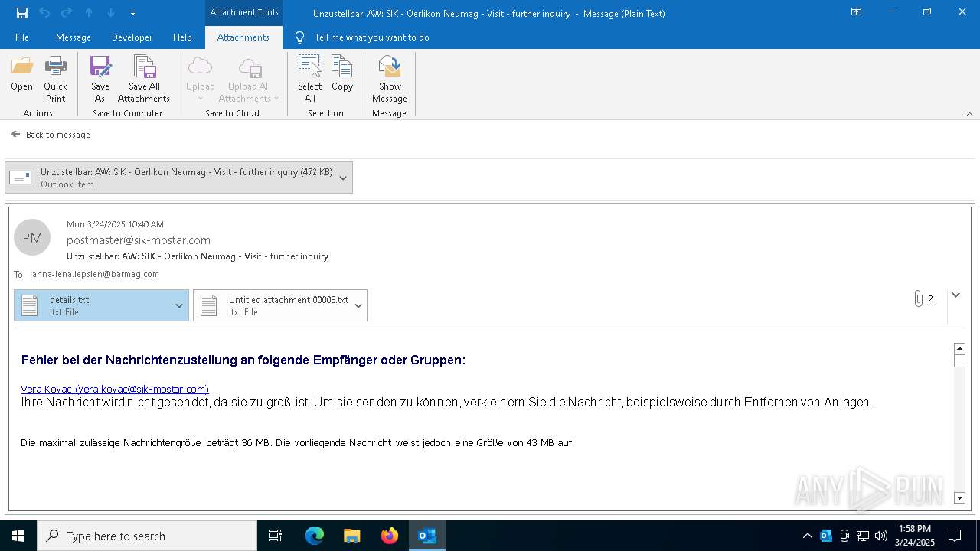Select the Attachments ribbon tab
Viewport: 980px width, 551px height.
click(243, 37)
